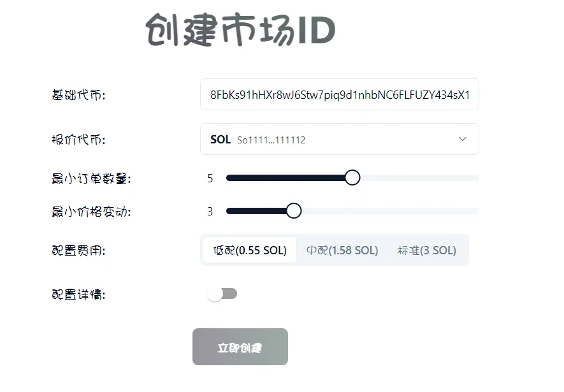Viewport: 564px width, 392px height.
Task: Click the value 3 next to the price slider
Action: click(210, 212)
